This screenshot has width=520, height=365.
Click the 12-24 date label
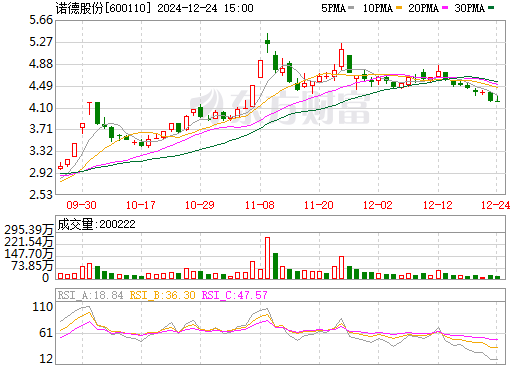[x=496, y=205]
